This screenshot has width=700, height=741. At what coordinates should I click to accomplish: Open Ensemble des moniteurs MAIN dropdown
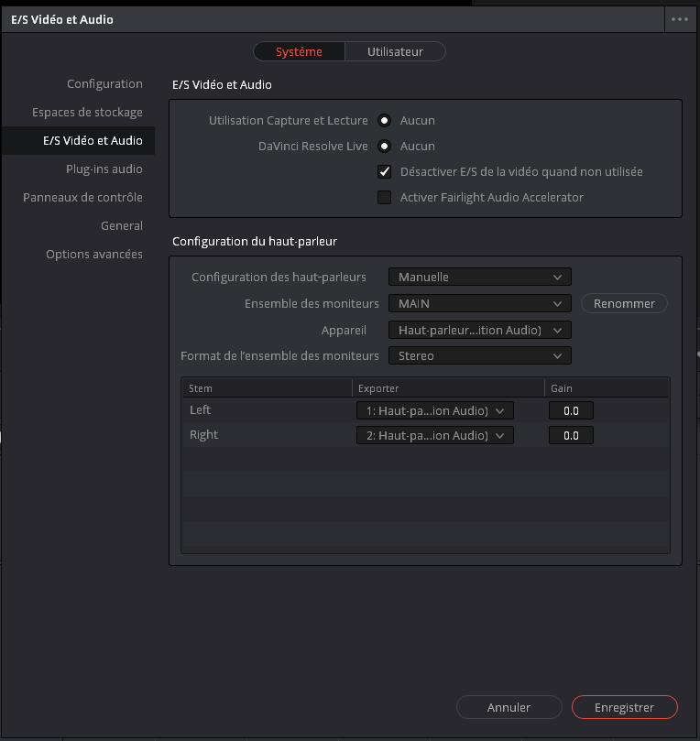(x=480, y=303)
